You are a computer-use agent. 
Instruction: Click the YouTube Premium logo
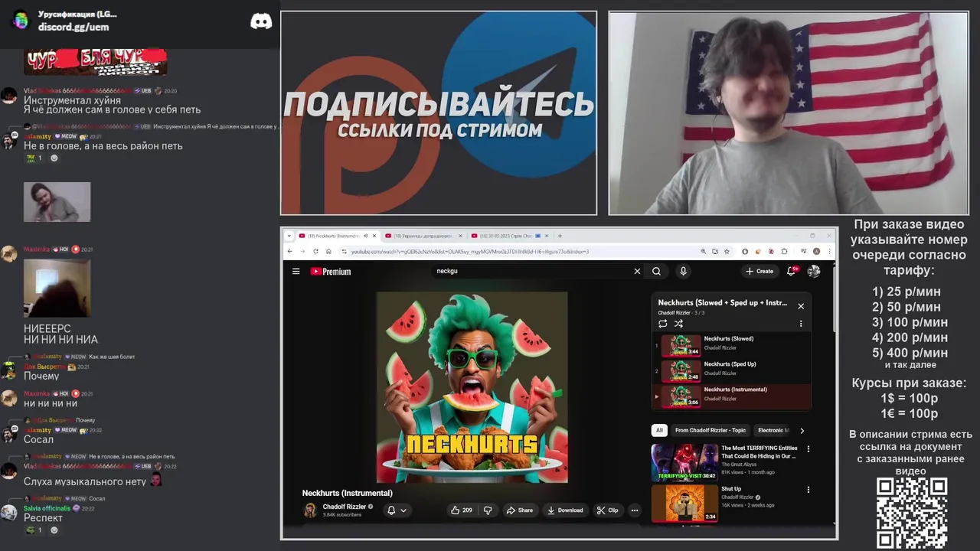tap(331, 271)
